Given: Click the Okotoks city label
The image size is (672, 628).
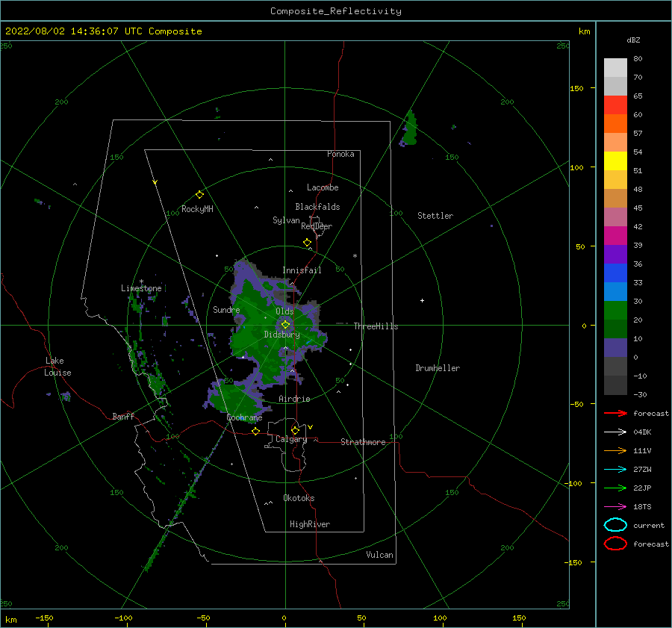Looking at the screenshot, I should point(299,498).
